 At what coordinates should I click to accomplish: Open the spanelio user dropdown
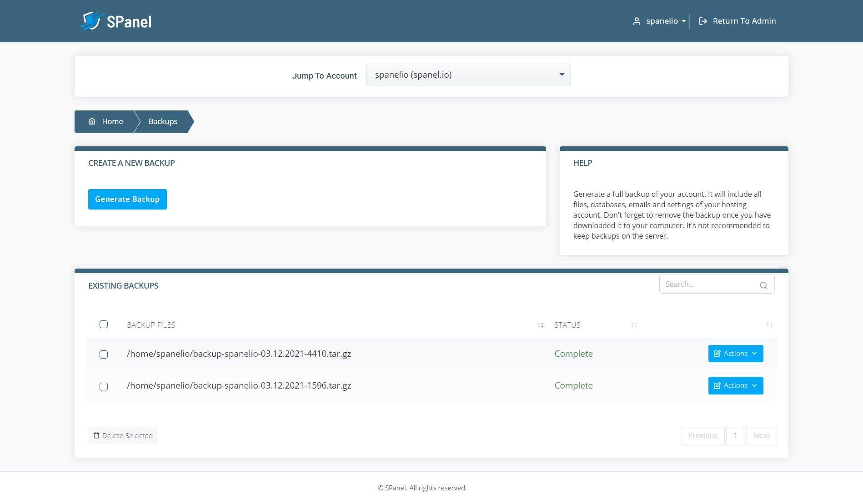[659, 21]
